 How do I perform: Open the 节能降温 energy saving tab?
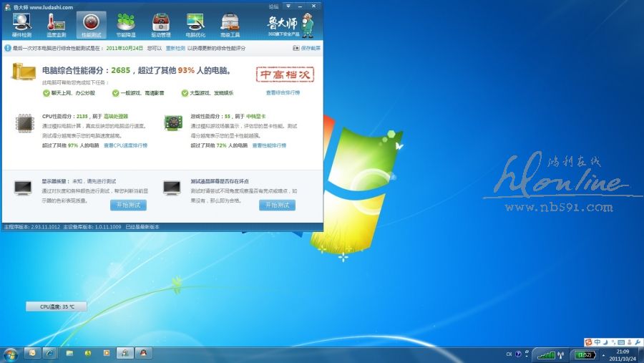pyautogui.click(x=126, y=25)
